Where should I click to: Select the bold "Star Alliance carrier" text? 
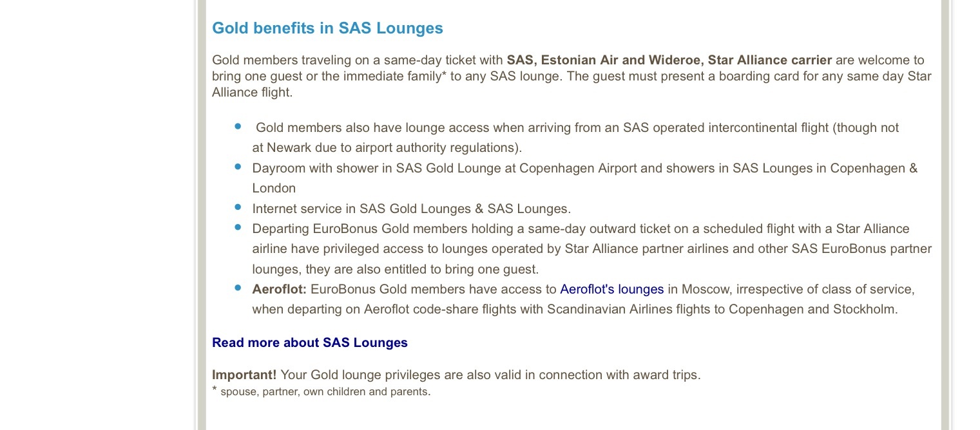tap(769, 60)
